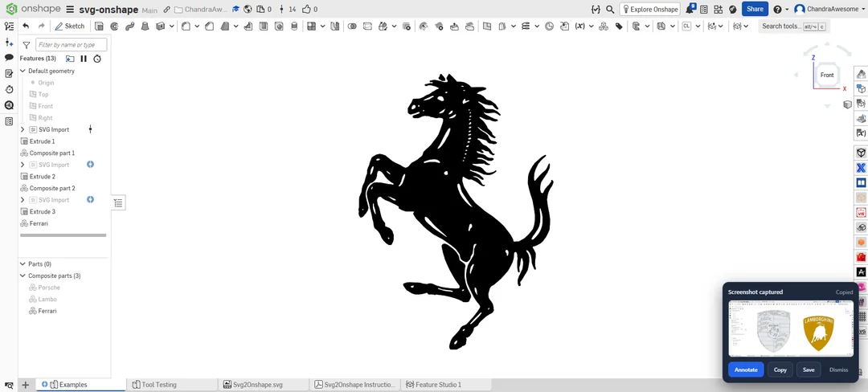Toggle the rollback pause icon in Features
The image size is (868, 392).
(84, 59)
